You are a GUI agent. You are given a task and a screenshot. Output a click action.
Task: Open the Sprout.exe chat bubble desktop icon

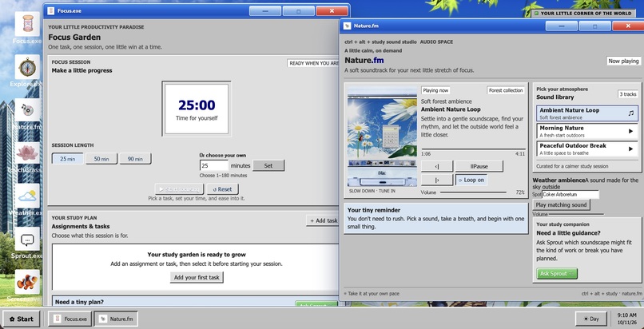point(27,239)
